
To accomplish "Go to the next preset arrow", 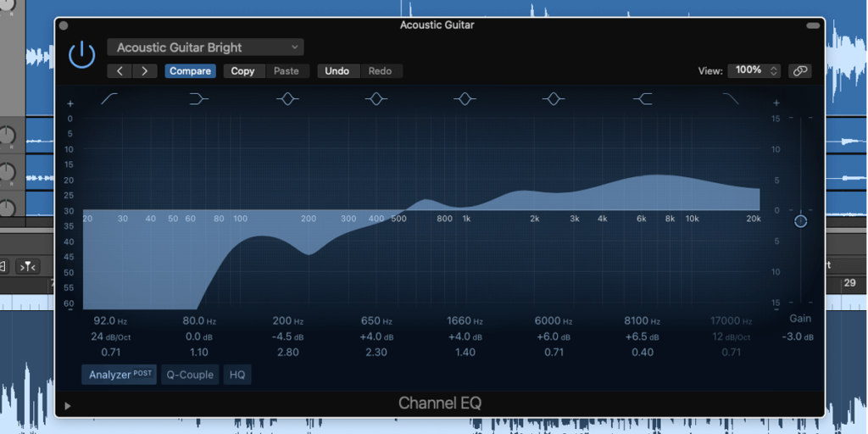I will (144, 71).
